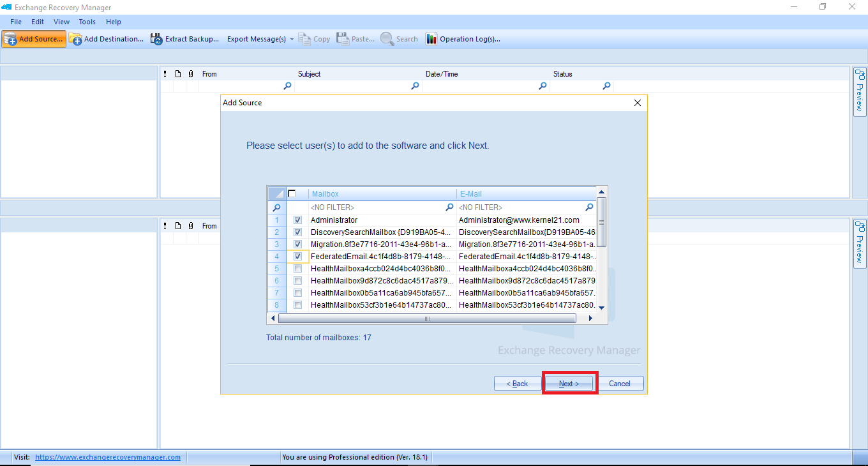This screenshot has width=868, height=466.
Task: Uncheck the Administrator mailbox checkbox
Action: [297, 220]
